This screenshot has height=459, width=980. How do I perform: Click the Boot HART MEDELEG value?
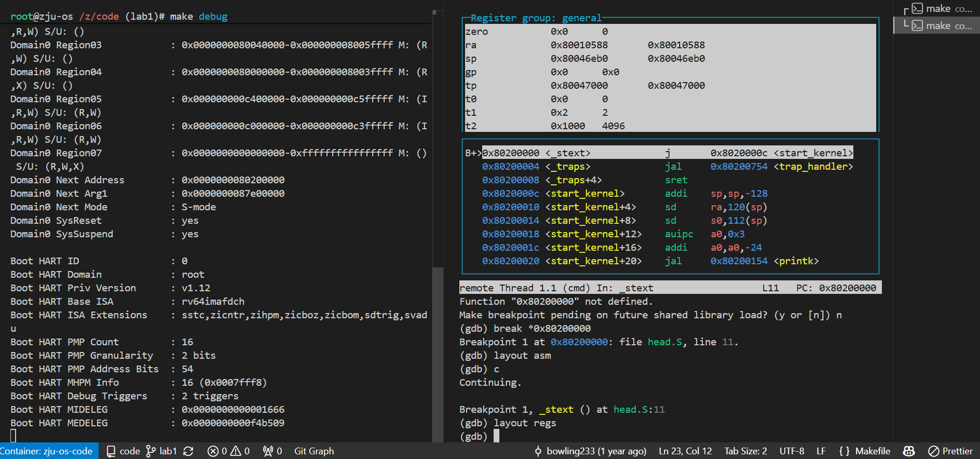click(233, 423)
